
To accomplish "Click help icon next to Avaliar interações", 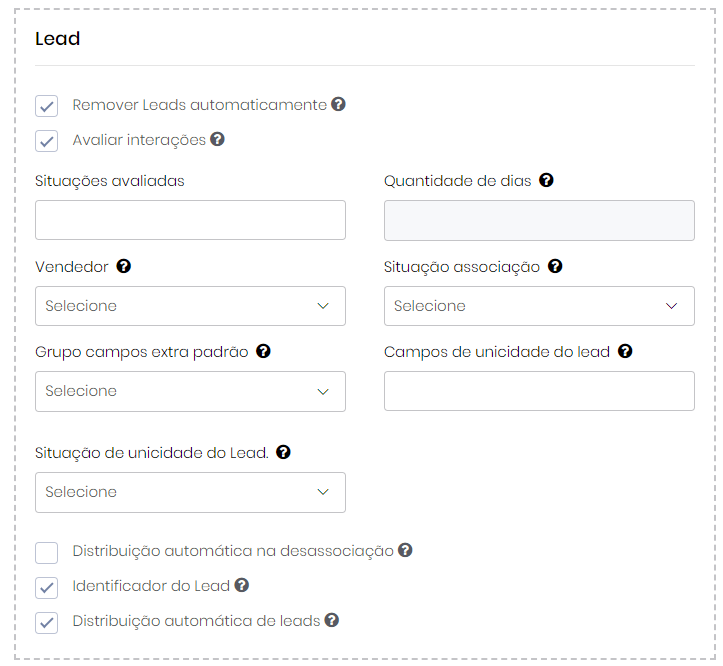I will (217, 139).
